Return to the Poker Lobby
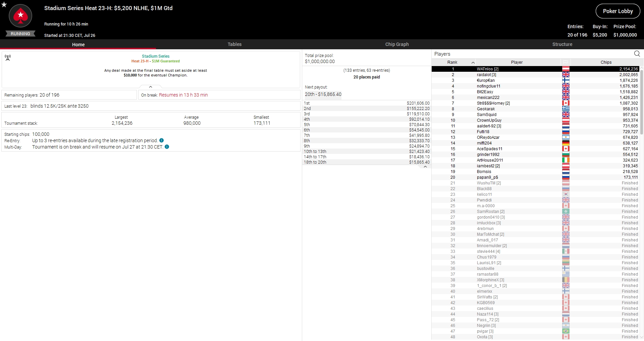Screen dimensions: 644x341 (618, 11)
